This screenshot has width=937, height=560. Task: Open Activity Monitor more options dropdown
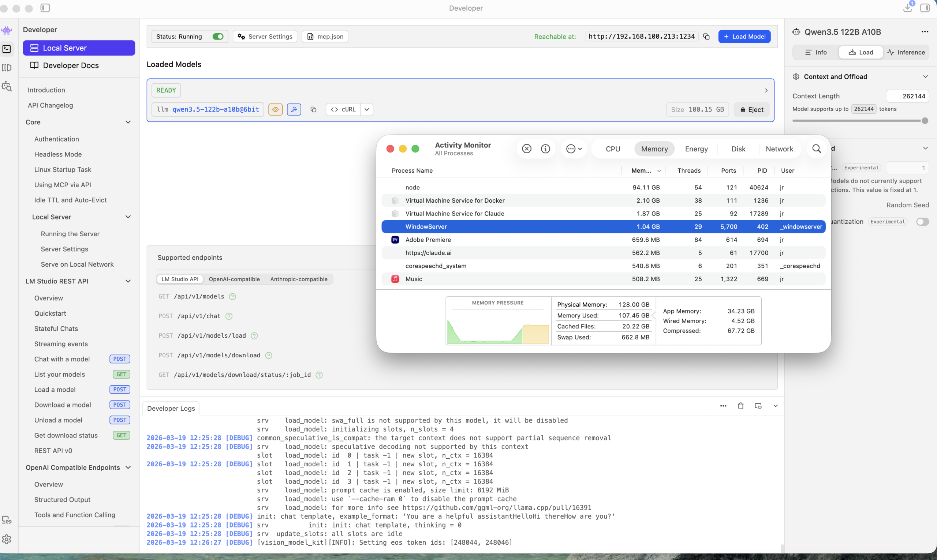click(574, 149)
